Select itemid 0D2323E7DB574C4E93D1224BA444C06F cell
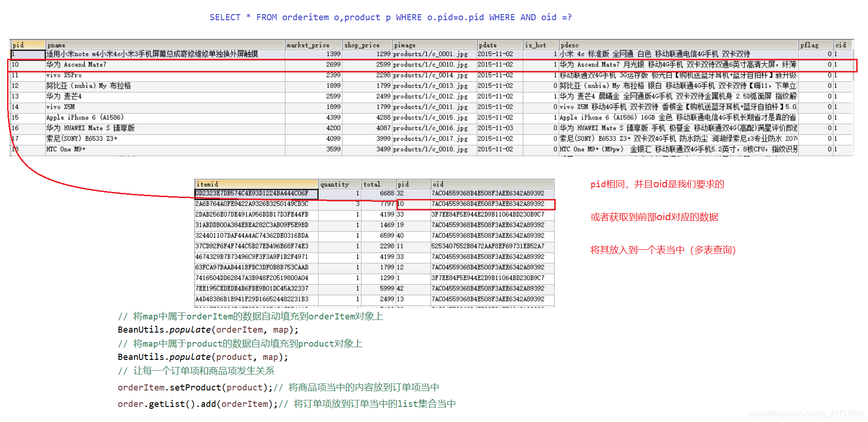 (257, 193)
